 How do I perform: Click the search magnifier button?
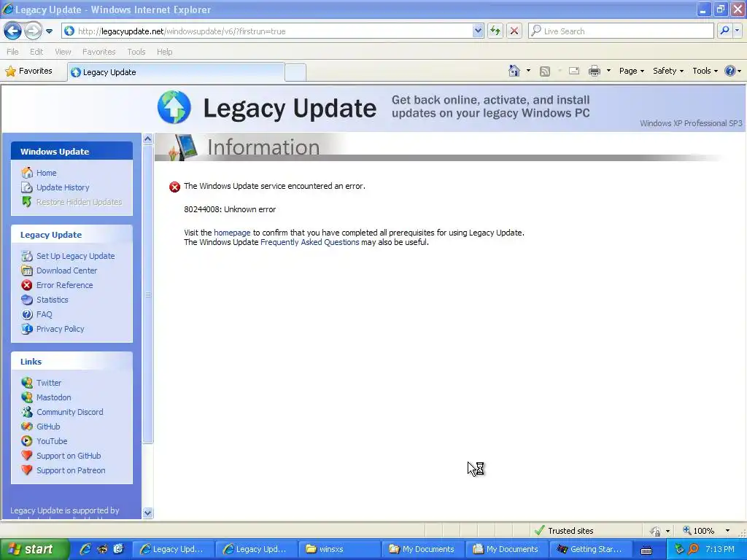(x=724, y=31)
